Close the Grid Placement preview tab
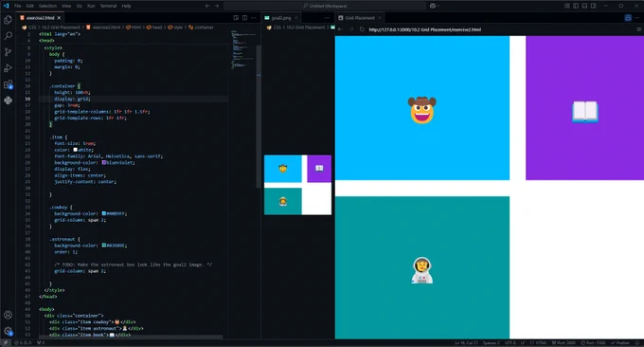The width and height of the screenshot is (644, 347). point(380,18)
